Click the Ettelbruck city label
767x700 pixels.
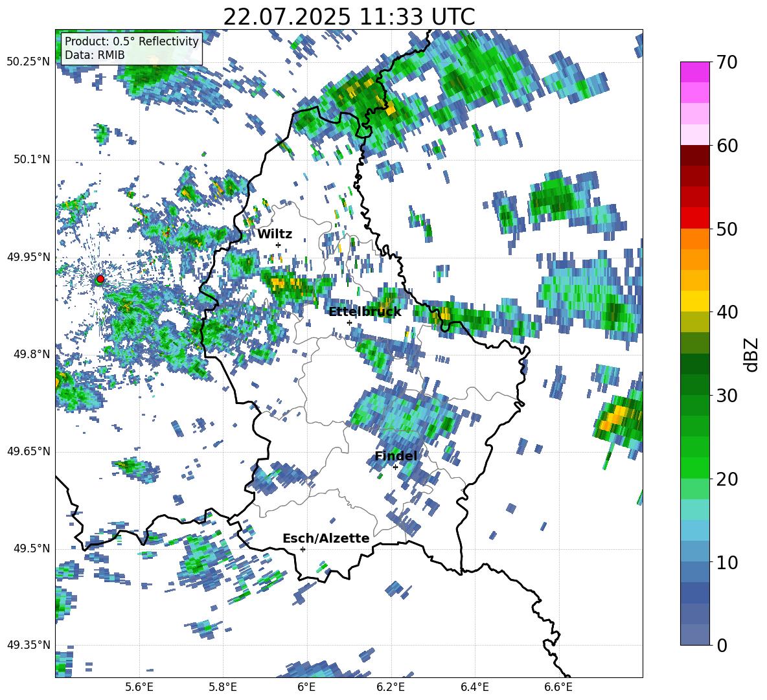click(365, 312)
